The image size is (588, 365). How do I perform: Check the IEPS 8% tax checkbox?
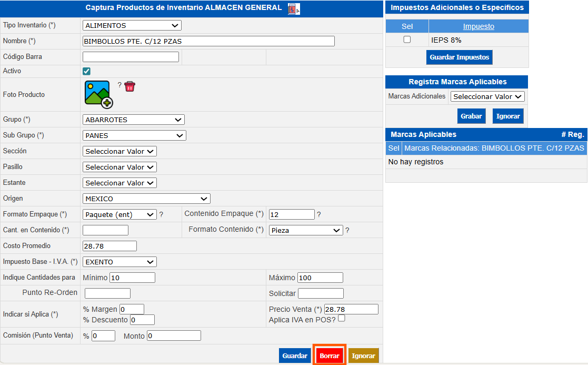[x=407, y=40]
